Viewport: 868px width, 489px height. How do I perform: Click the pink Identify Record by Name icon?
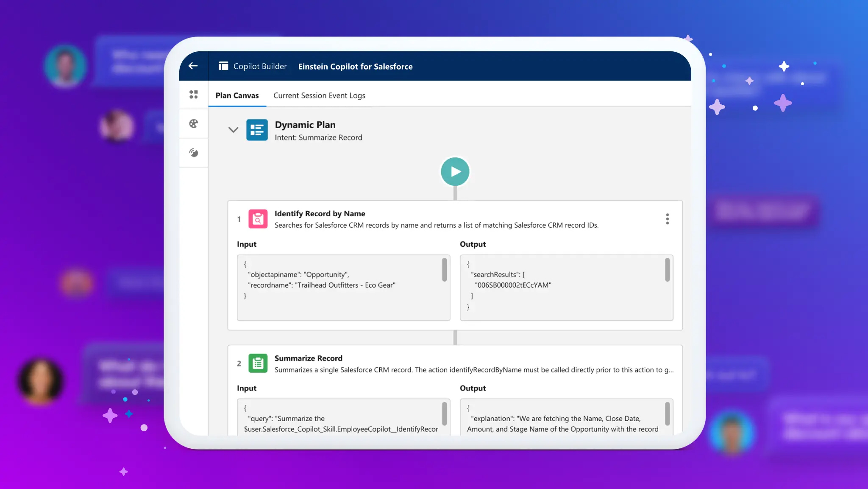258,219
